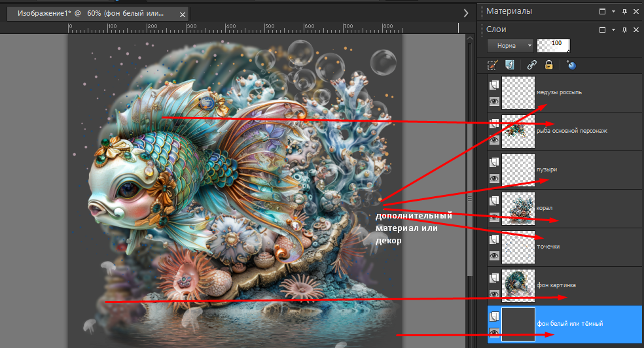
Task: Switch to the Изображение1 document tab
Action: [x=92, y=13]
